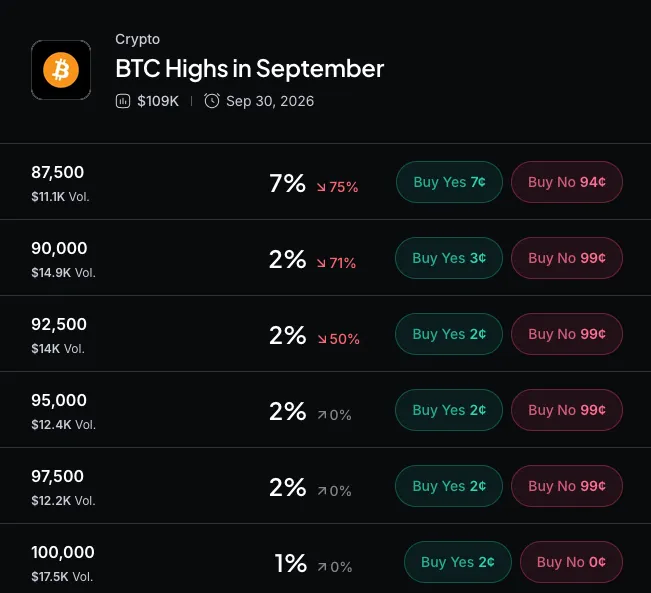This screenshot has width=651, height=593.
Task: Click the down arrow next to 75%
Action: click(321, 187)
